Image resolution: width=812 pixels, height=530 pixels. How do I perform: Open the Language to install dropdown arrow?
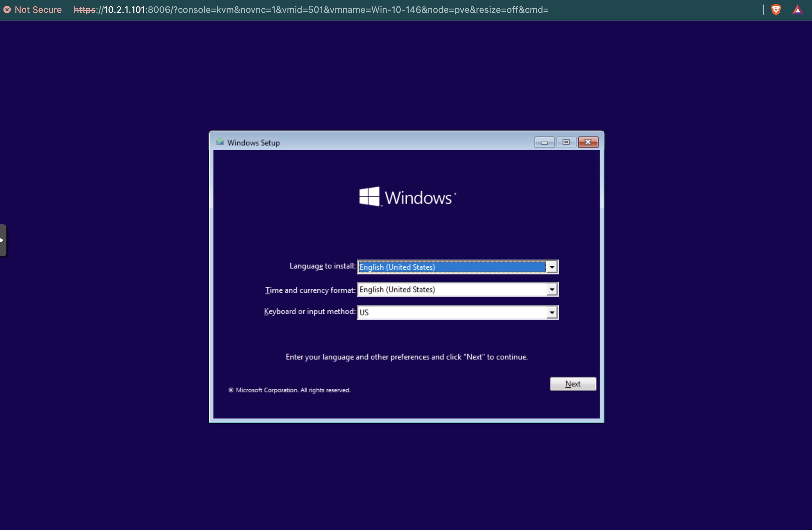551,267
